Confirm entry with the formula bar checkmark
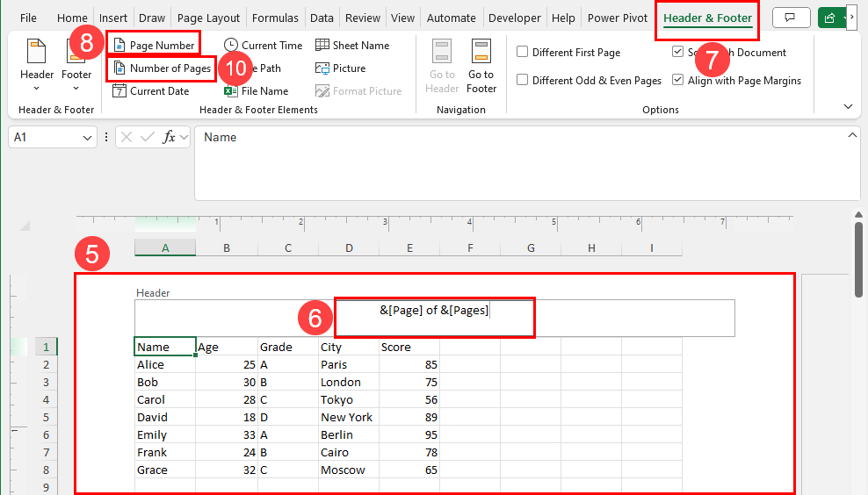This screenshot has width=868, height=495. point(147,137)
